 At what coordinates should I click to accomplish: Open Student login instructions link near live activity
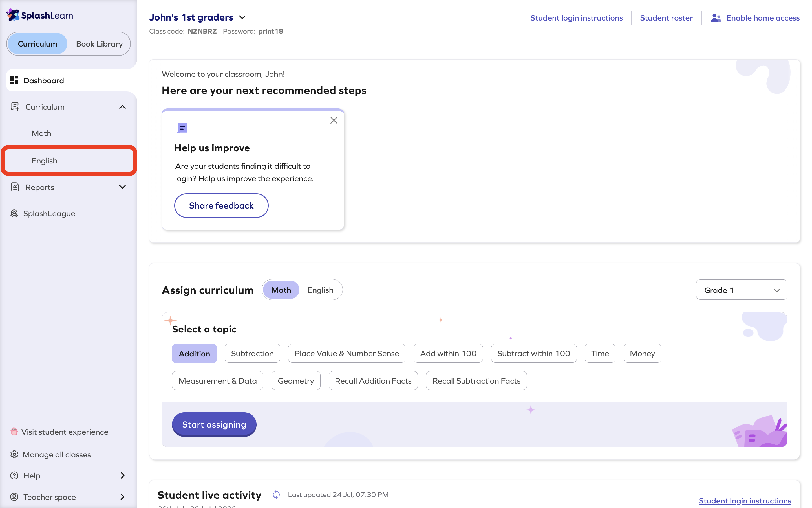click(745, 501)
